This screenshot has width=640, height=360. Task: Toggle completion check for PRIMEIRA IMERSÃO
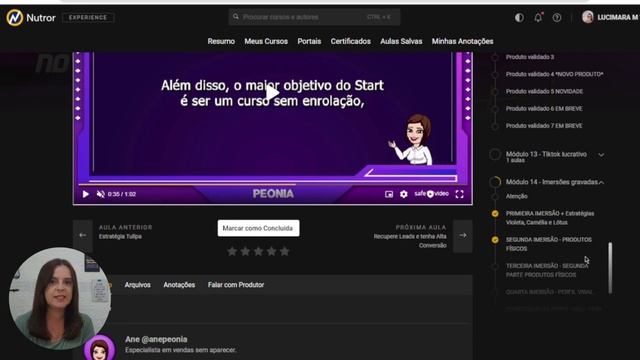[x=495, y=213]
